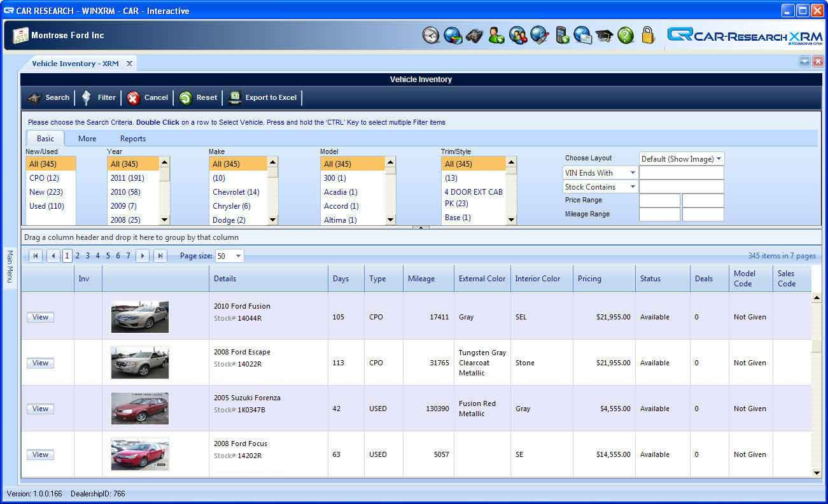Image resolution: width=828 pixels, height=504 pixels.
Task: Switch to the Reports tab
Action: (133, 139)
